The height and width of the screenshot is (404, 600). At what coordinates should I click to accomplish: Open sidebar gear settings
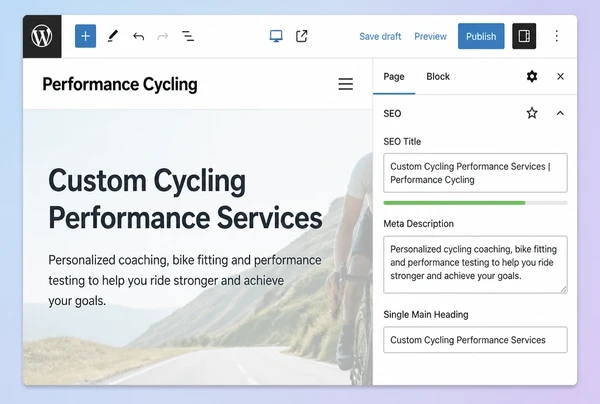click(x=532, y=77)
